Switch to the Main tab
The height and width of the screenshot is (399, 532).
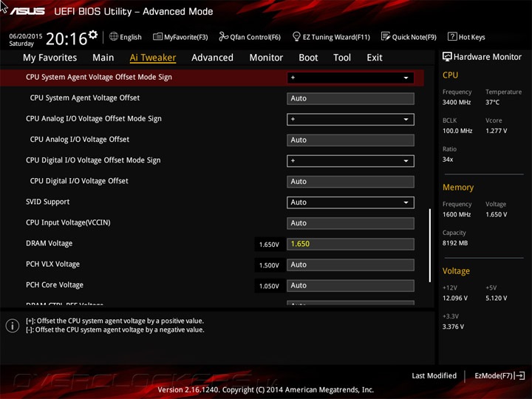(x=103, y=58)
